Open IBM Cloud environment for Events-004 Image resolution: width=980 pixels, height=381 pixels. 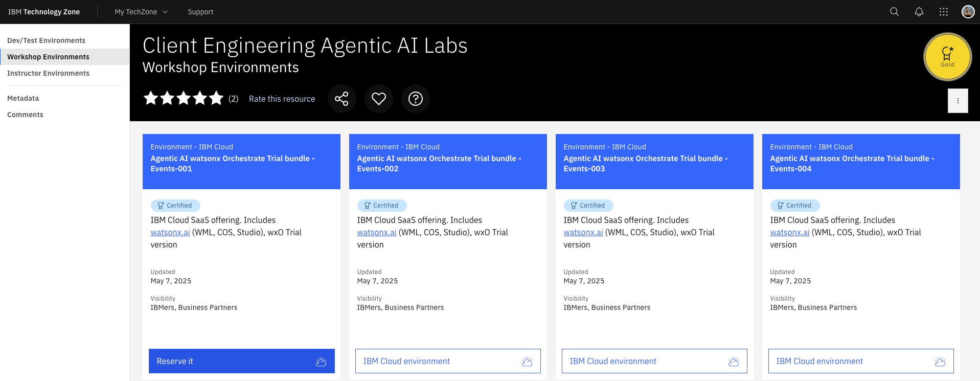[x=861, y=361]
